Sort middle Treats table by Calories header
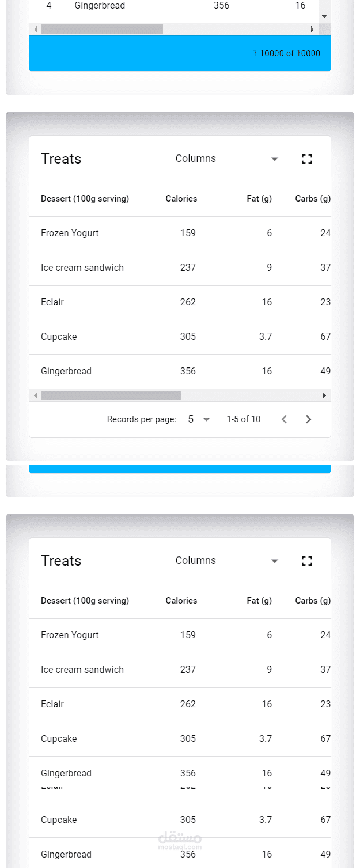Image resolution: width=360 pixels, height=868 pixels. (x=181, y=199)
